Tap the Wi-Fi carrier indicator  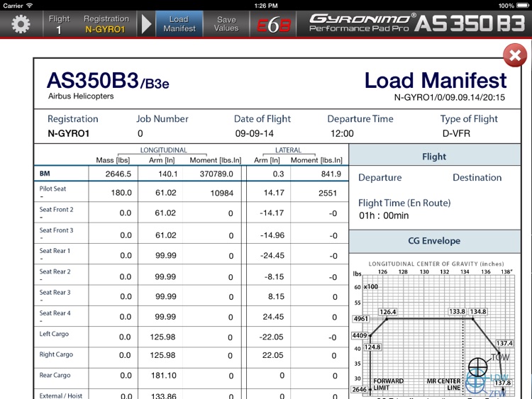pyautogui.click(x=18, y=6)
